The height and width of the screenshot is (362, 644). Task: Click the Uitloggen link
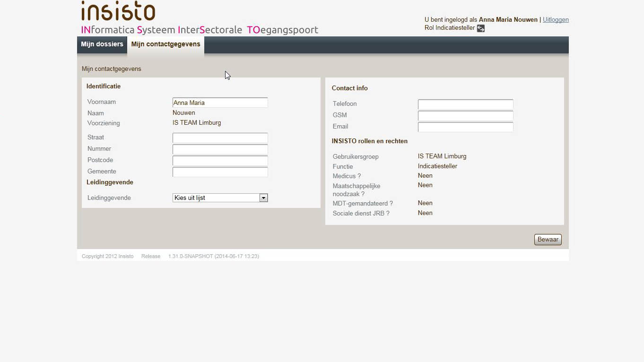[556, 20]
